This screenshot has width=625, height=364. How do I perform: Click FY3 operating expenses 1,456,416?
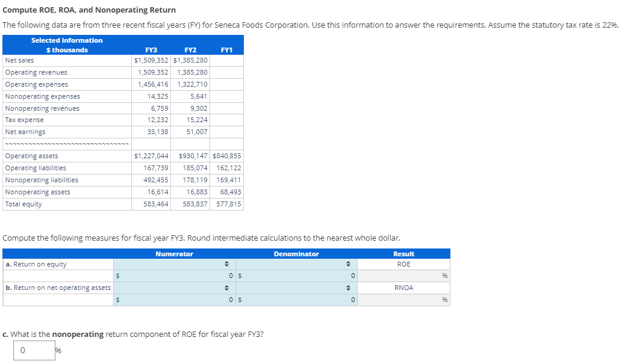click(x=153, y=84)
